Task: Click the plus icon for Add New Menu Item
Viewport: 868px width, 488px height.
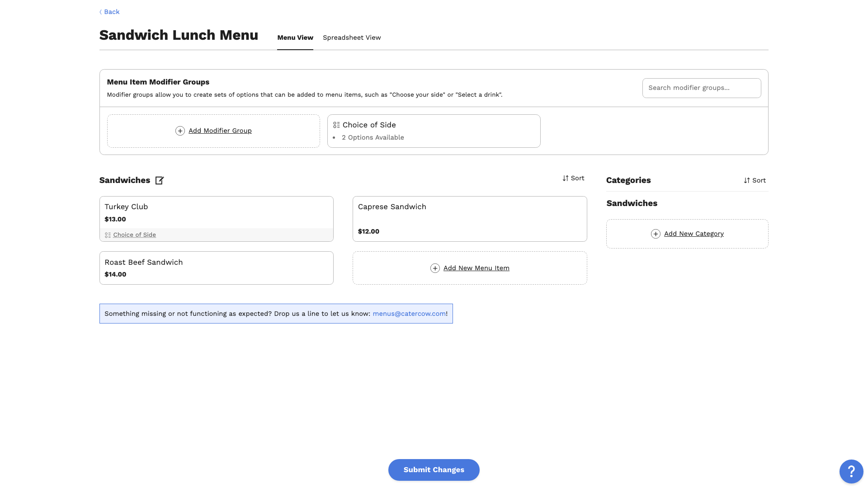Action: [x=435, y=268]
